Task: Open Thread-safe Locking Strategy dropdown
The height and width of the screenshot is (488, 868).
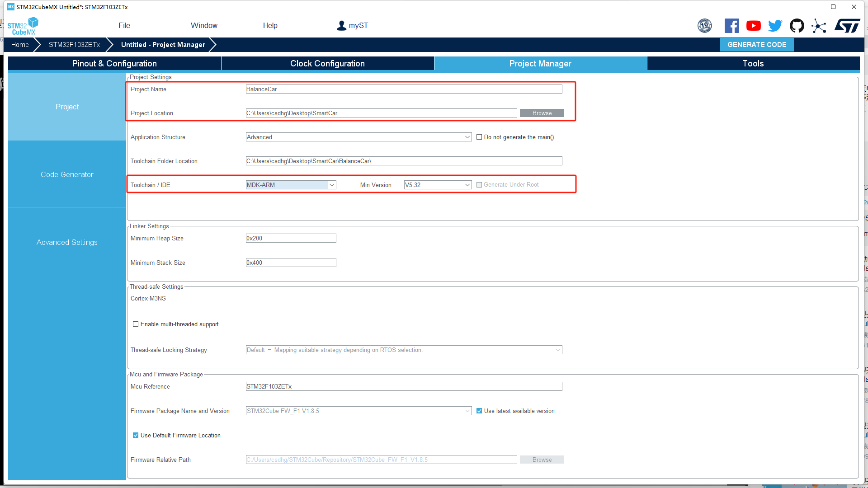Action: pyautogui.click(x=404, y=350)
